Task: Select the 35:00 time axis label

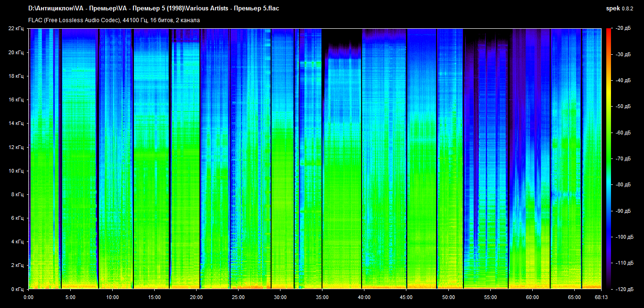Action: (x=322, y=298)
